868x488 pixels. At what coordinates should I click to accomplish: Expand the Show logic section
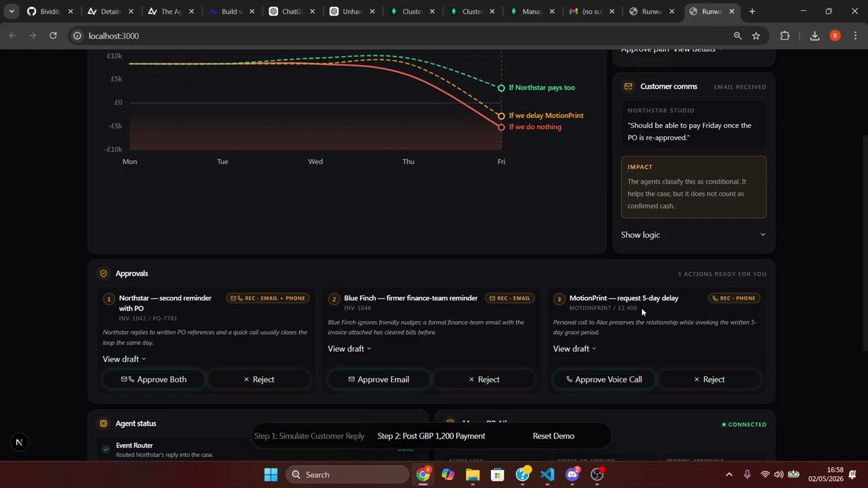tap(693, 235)
